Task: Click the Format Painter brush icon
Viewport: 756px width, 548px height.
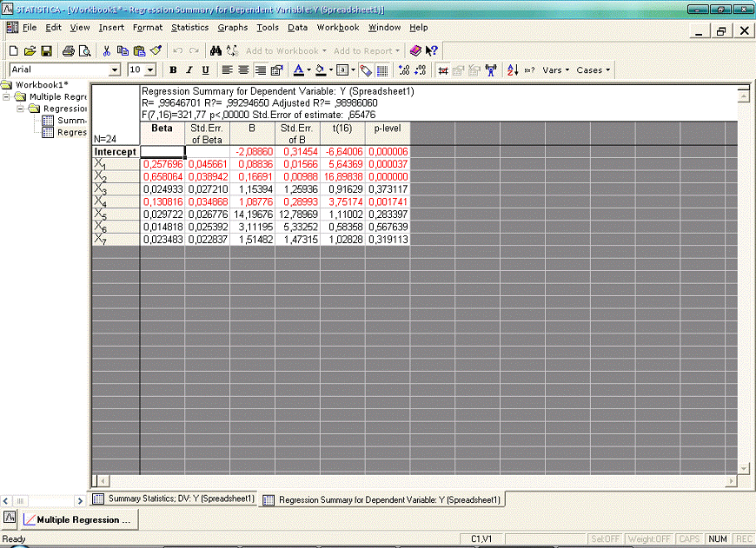Action: pyautogui.click(x=156, y=51)
